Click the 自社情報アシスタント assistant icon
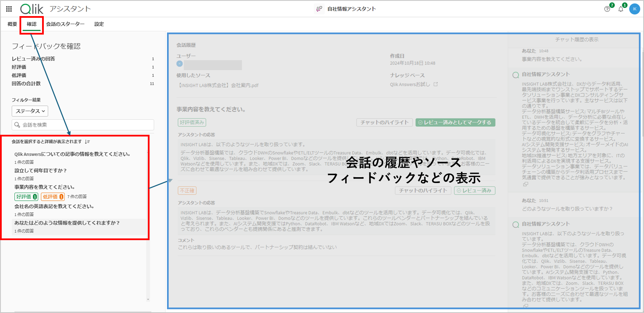The width and height of the screenshot is (644, 313). coord(319,9)
